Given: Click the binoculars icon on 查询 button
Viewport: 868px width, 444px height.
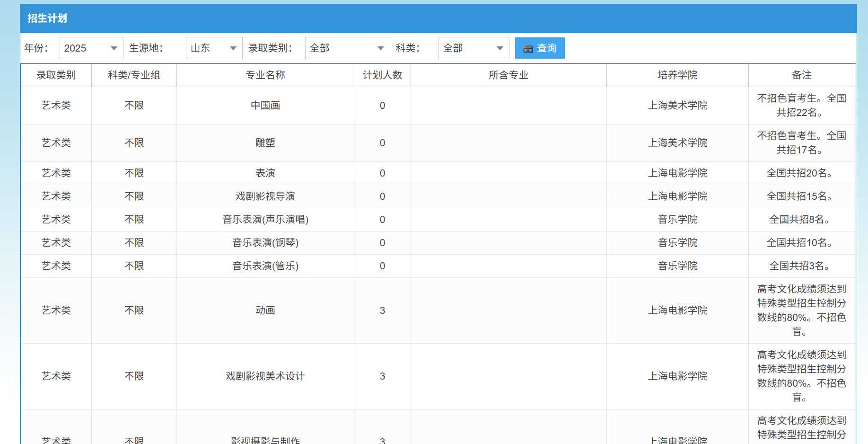Looking at the screenshot, I should tap(527, 48).
